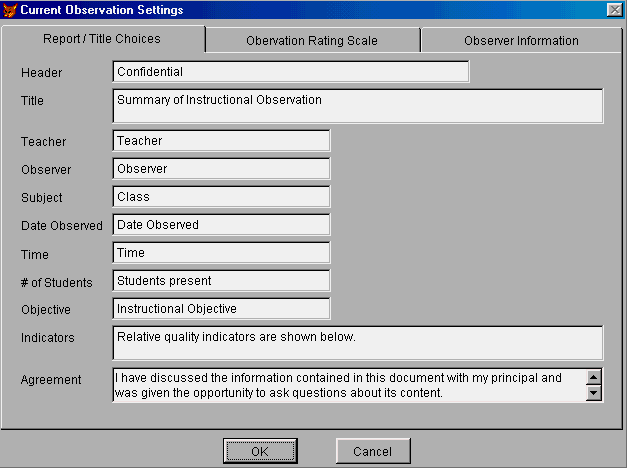Click the Agreement label
The width and height of the screenshot is (627, 468).
[51, 380]
